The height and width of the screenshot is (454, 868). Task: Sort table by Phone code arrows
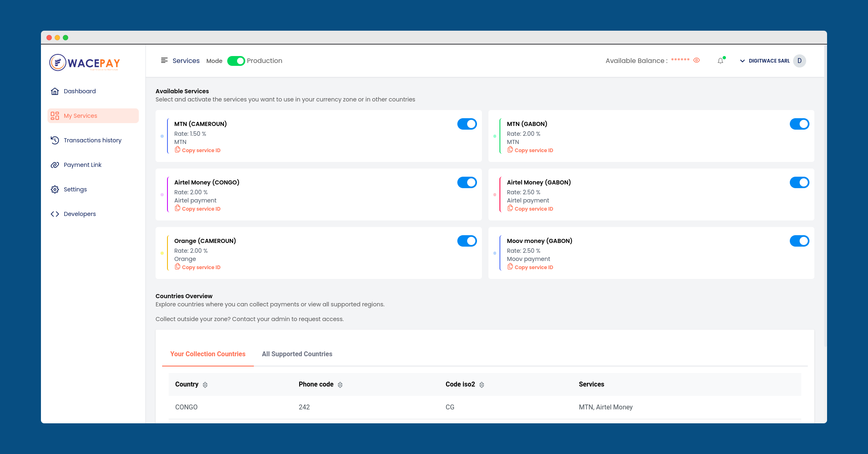340,385
